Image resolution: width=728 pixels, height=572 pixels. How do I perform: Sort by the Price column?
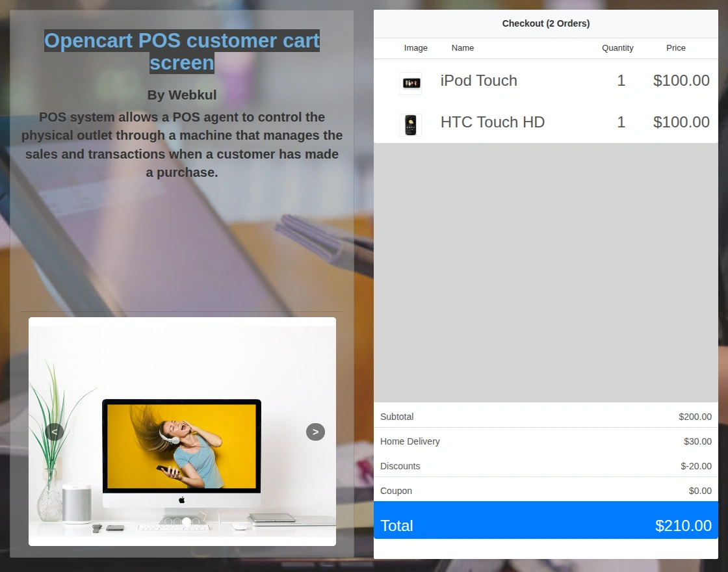click(x=675, y=47)
